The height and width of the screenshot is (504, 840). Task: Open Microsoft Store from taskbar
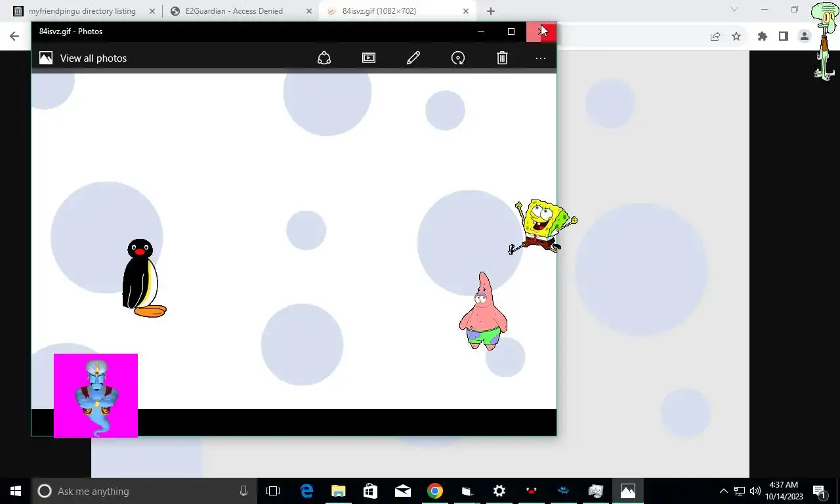coord(371,491)
